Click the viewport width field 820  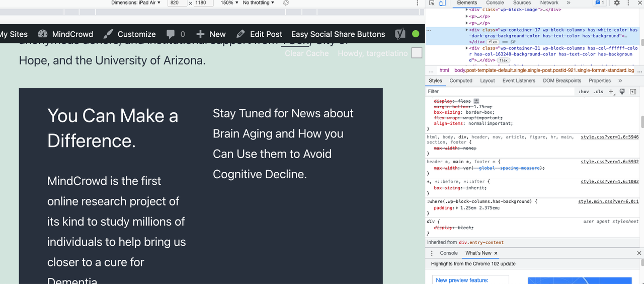(177, 3)
